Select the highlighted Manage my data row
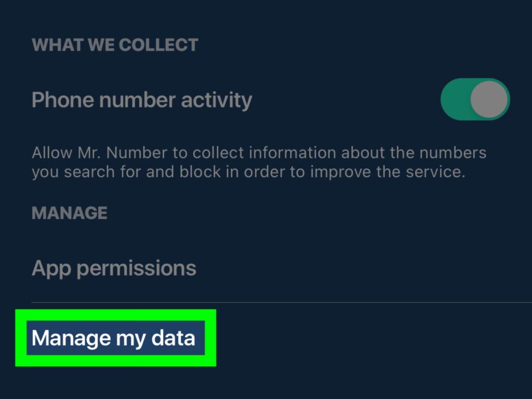Screen dimensions: 532x399 (115, 338)
